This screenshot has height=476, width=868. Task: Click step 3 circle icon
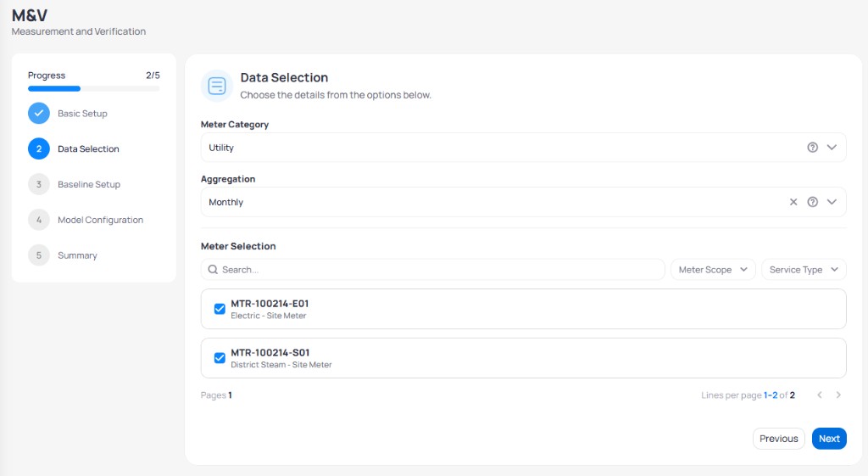[x=39, y=184]
